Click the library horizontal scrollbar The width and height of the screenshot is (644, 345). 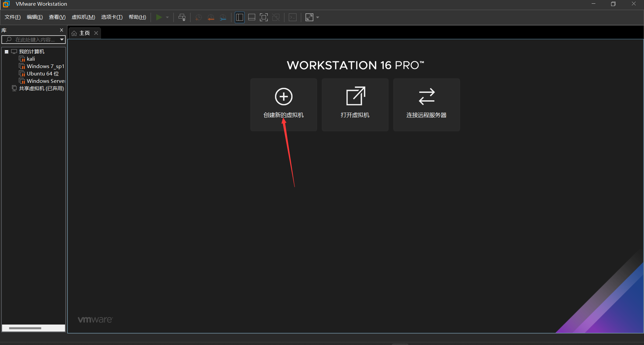pyautogui.click(x=25, y=328)
